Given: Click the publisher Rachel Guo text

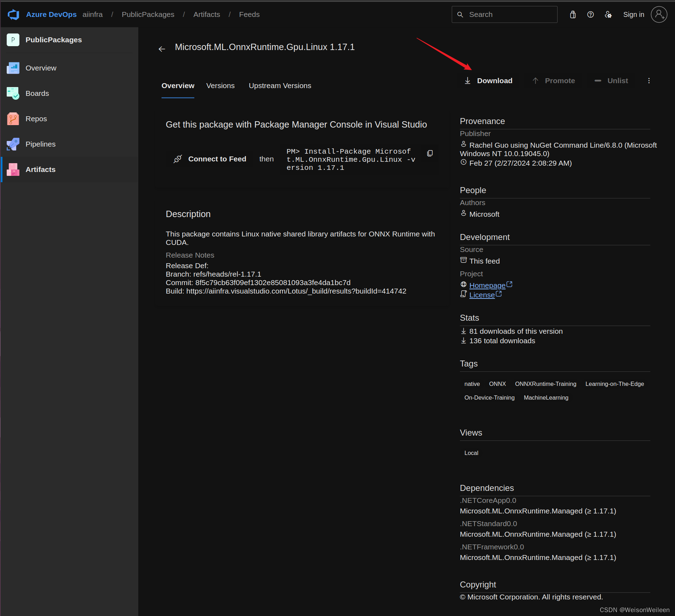Looking at the screenshot, I should (x=559, y=149).
